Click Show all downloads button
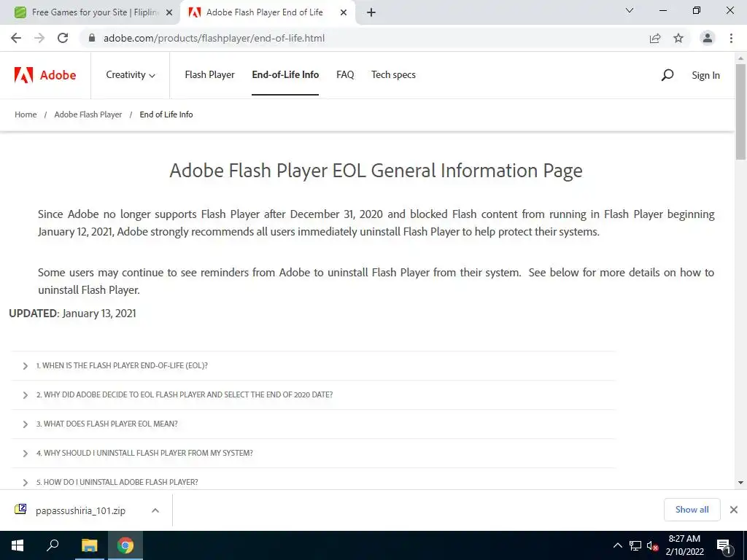 (x=692, y=510)
